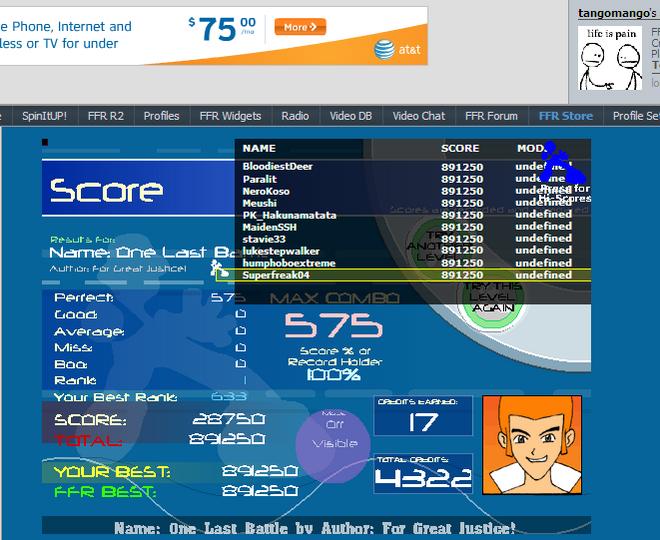The width and height of the screenshot is (660, 540).
Task: Click the orange-haired character portrait
Action: 532,444
